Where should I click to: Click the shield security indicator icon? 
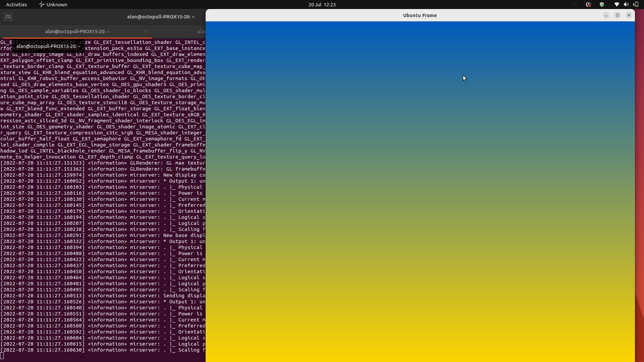tap(602, 5)
